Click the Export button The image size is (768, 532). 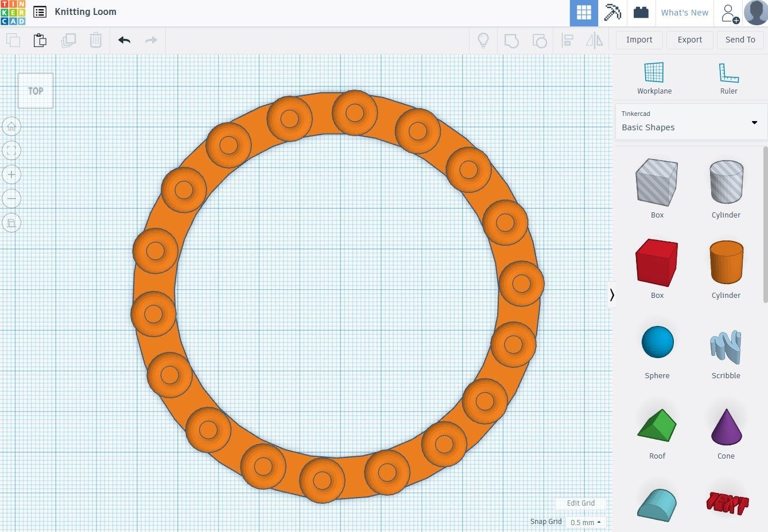tap(689, 40)
